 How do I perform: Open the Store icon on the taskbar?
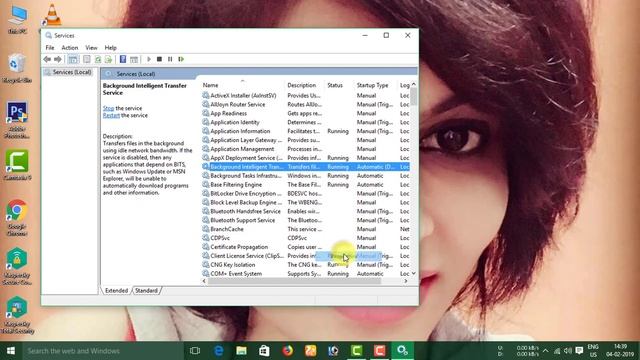point(264,351)
